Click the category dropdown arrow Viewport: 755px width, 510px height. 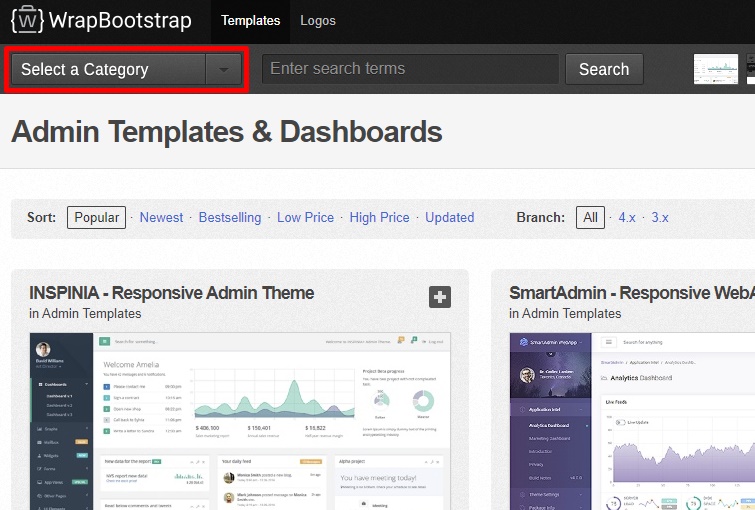pos(223,69)
